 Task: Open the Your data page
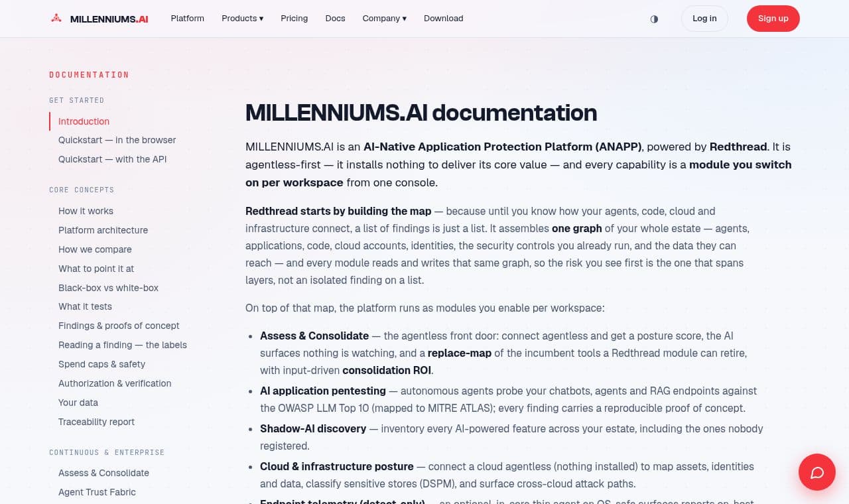pos(78,403)
